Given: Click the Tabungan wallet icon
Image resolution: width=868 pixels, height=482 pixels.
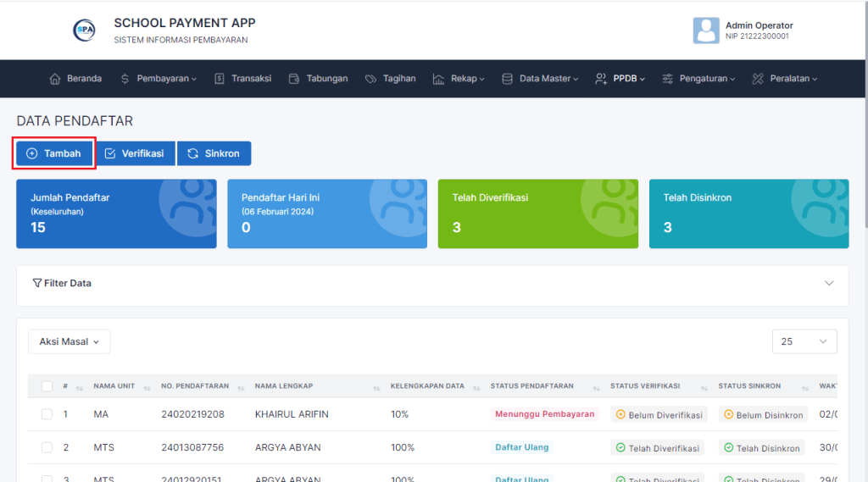Looking at the screenshot, I should (x=294, y=79).
